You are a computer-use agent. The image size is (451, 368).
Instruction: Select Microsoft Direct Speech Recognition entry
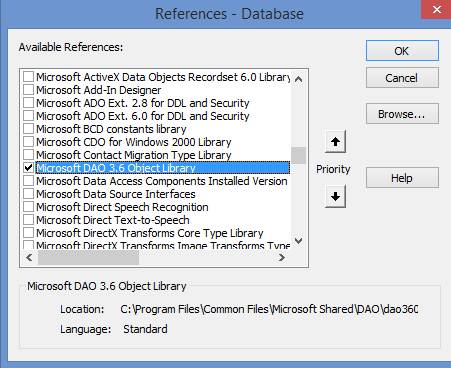click(x=122, y=207)
